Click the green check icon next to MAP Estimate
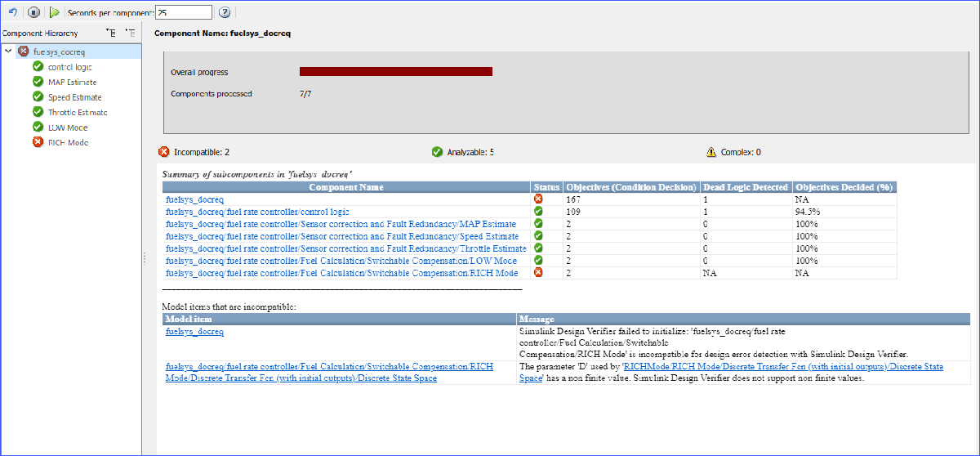The height and width of the screenshot is (456, 980). [38, 82]
